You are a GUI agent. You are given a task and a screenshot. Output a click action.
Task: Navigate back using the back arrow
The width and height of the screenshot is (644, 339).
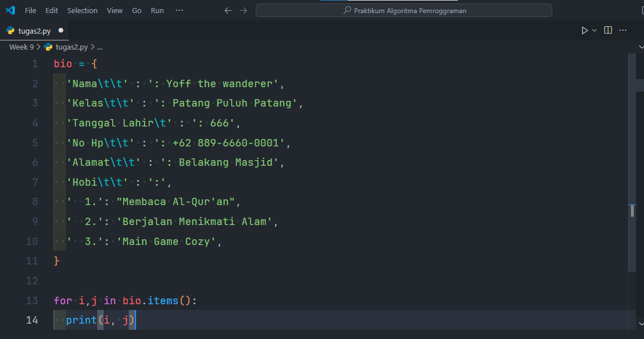[228, 10]
